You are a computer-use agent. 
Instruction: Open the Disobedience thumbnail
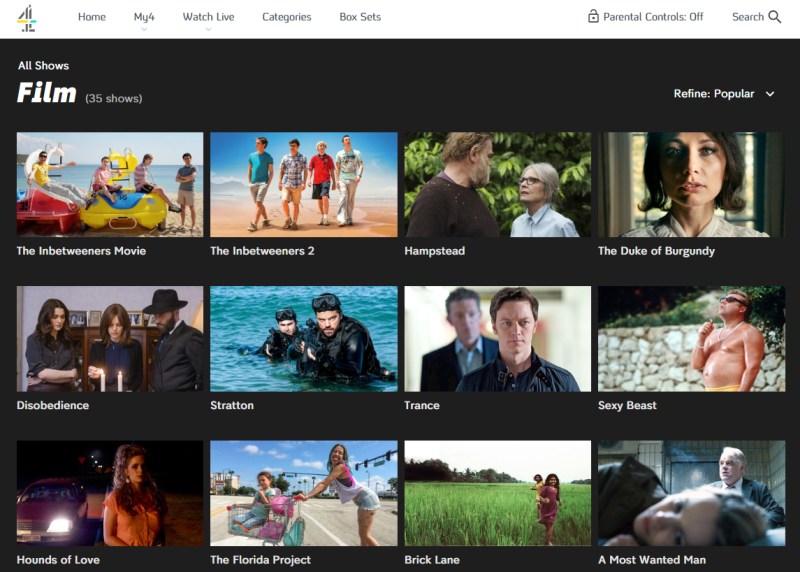(110, 339)
